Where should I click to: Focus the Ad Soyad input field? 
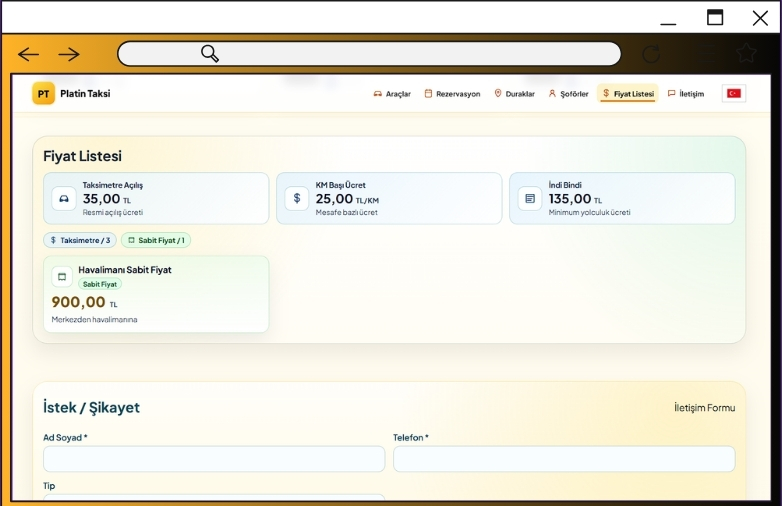[x=213, y=459]
